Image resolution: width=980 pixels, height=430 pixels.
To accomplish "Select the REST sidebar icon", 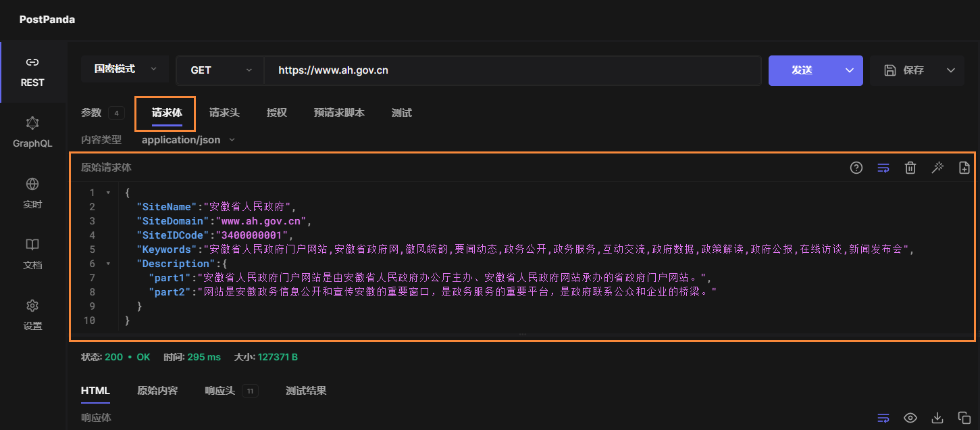I will 32,71.
